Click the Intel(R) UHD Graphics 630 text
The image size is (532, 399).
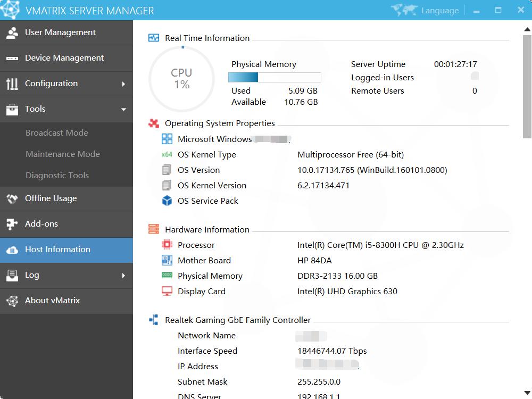pos(347,292)
